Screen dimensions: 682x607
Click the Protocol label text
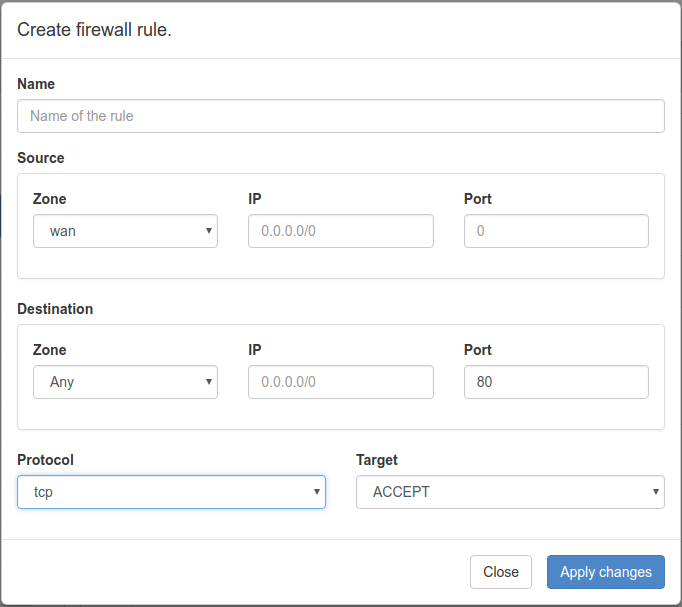coord(46,460)
